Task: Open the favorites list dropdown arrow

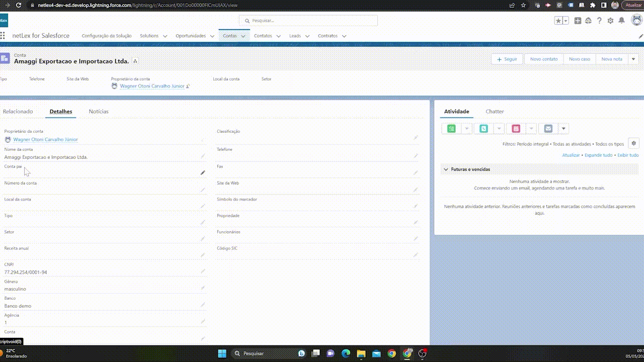Action: (566, 21)
